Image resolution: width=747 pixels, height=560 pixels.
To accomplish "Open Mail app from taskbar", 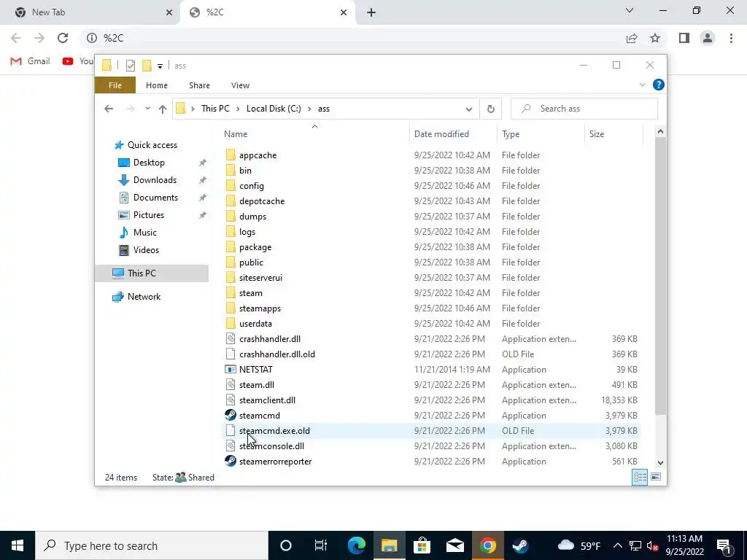I will click(x=455, y=545).
